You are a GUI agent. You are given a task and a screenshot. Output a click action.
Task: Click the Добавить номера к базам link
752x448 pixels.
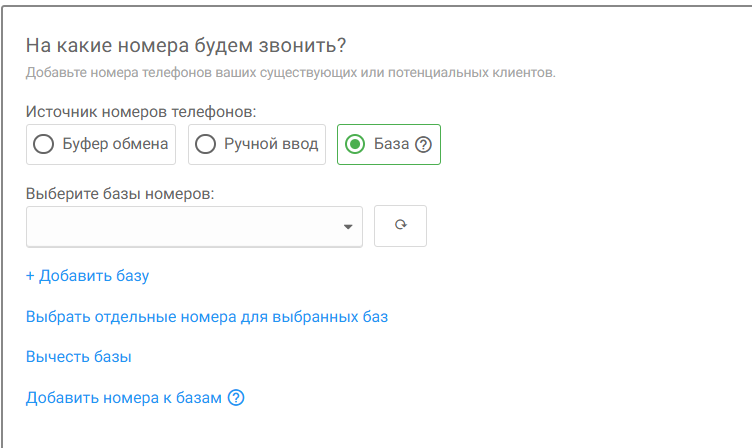point(122,398)
